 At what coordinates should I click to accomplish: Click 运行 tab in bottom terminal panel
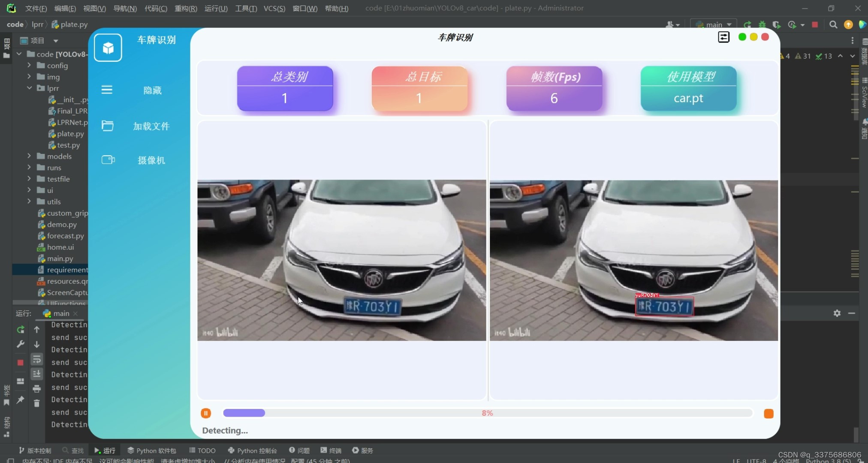pos(108,451)
